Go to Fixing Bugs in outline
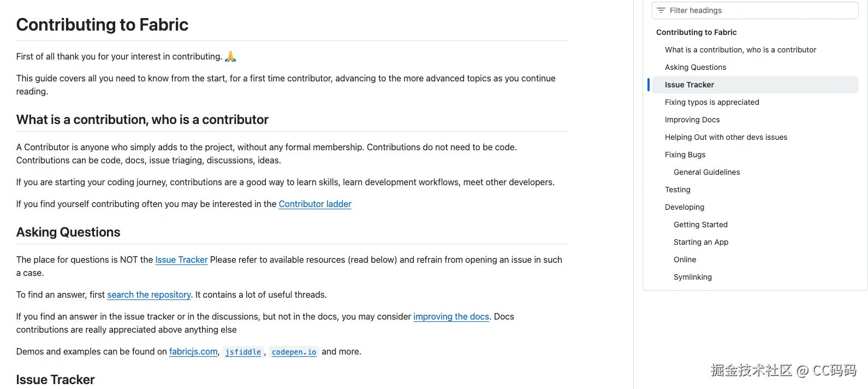Screen dimensions: 868x389 685,155
